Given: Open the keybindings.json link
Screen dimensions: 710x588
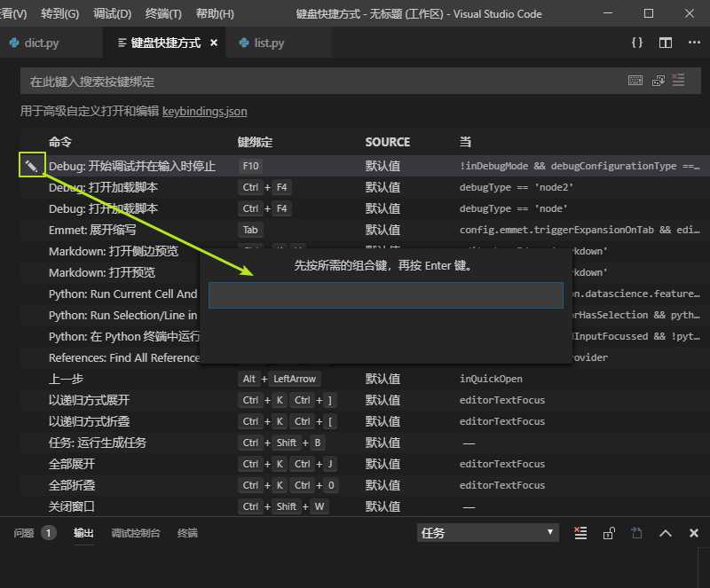Looking at the screenshot, I should [x=205, y=111].
